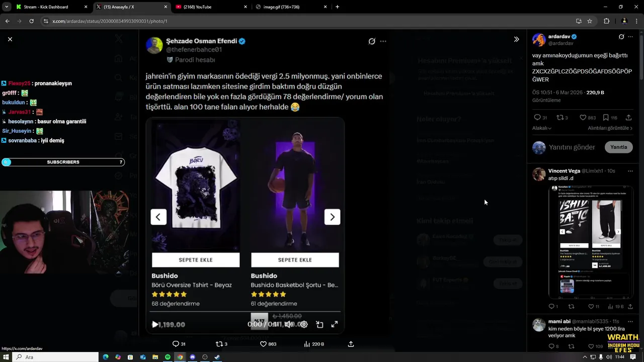
Task: Share ardardav's post from sidebar
Action: (x=629, y=118)
